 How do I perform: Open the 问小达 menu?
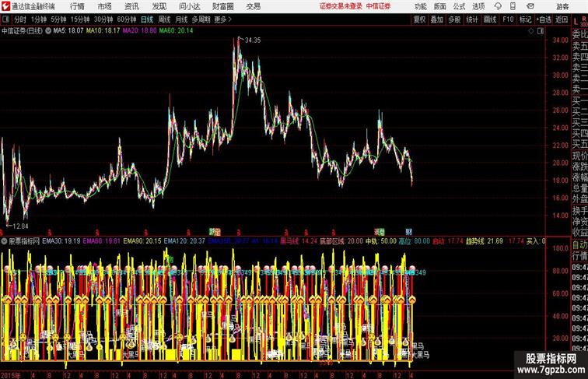pyautogui.click(x=189, y=6)
